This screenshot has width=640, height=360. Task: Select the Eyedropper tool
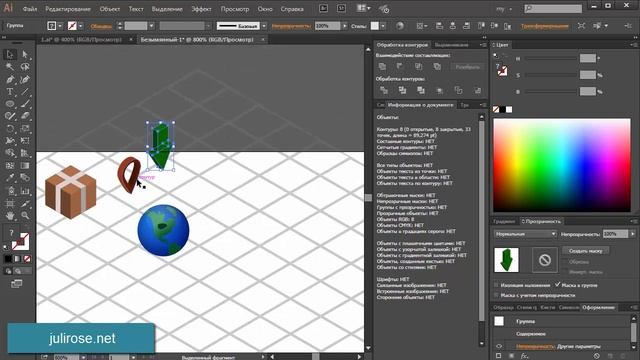tap(10, 178)
